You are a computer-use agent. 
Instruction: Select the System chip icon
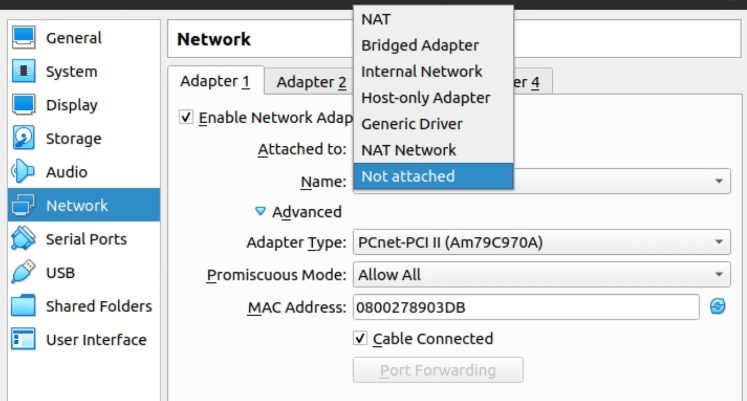point(23,71)
